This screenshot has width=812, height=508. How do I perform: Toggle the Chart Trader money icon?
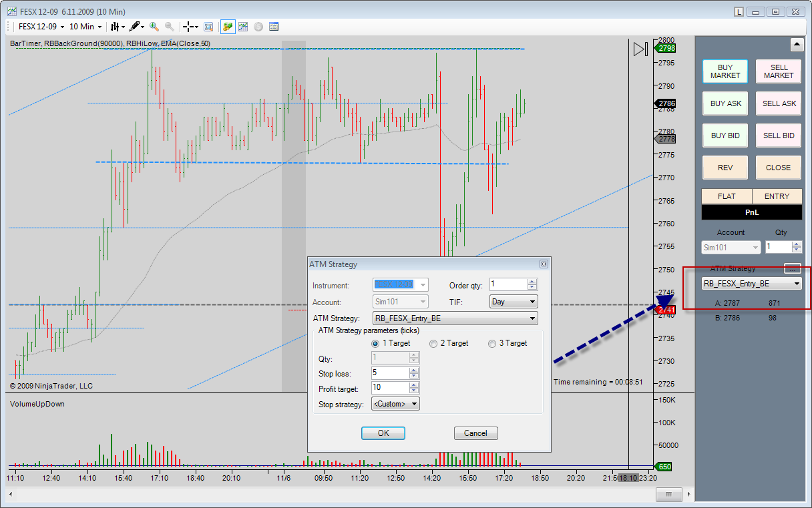coord(228,27)
